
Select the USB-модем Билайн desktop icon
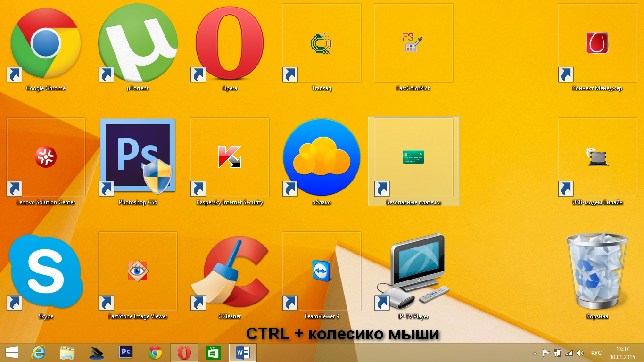click(597, 157)
